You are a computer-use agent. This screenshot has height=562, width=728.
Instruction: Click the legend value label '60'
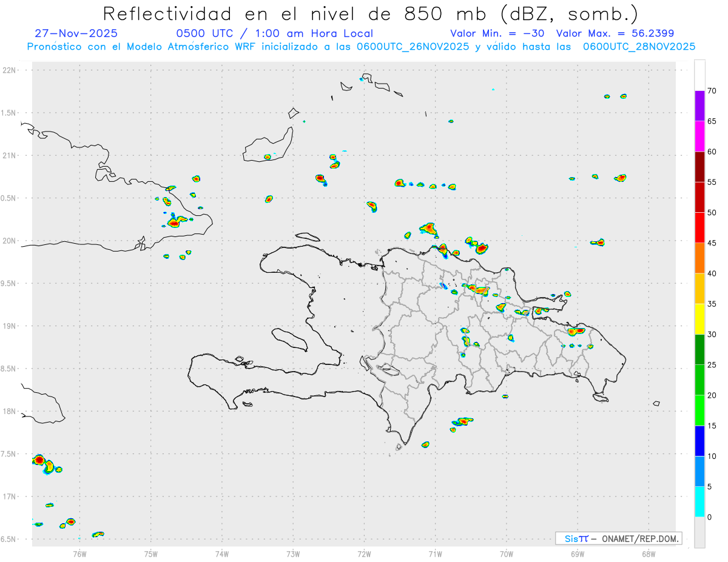[712, 152]
